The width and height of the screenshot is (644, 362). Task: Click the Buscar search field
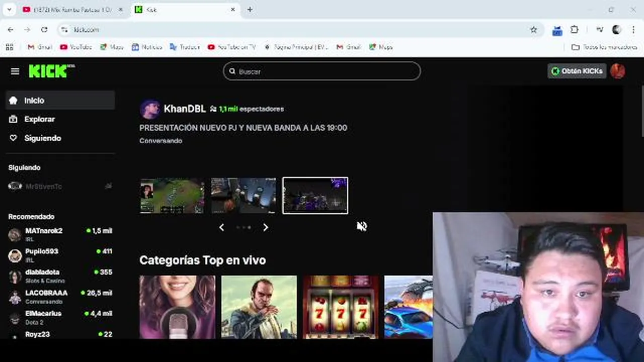click(322, 71)
